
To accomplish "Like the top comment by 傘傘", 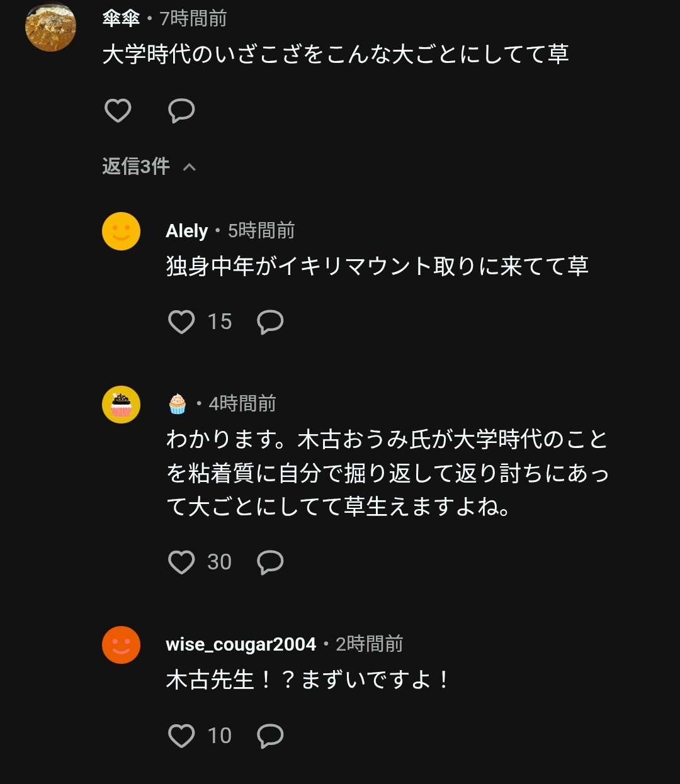I will coord(118,111).
